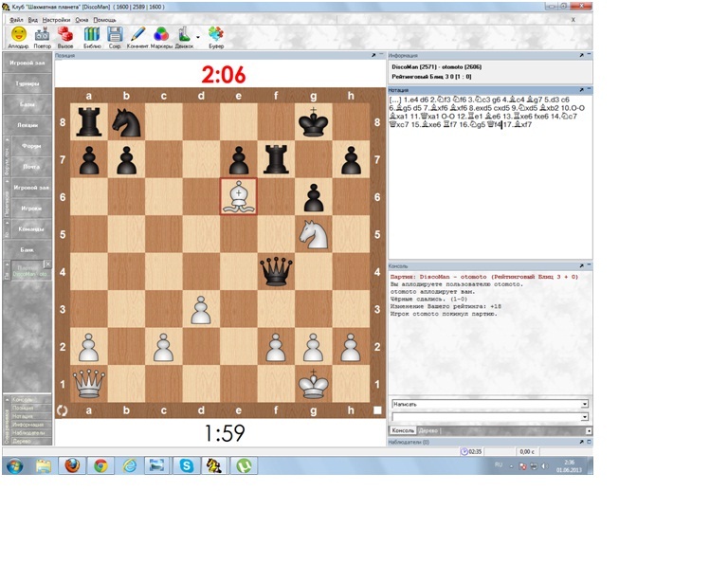The image size is (728, 582).
Task: Open Firefox from the Windows taskbar
Action: tap(72, 465)
